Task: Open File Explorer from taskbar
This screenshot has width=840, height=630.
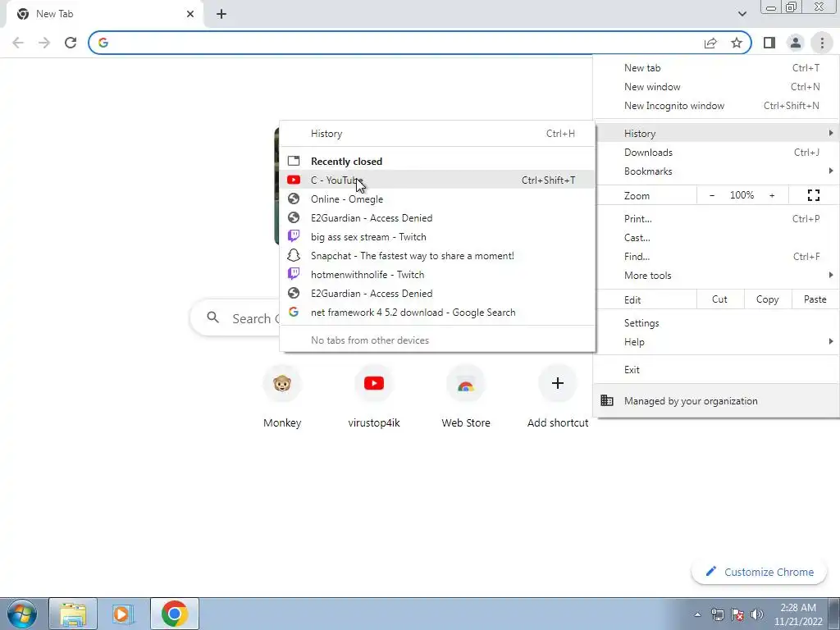Action: click(73, 614)
